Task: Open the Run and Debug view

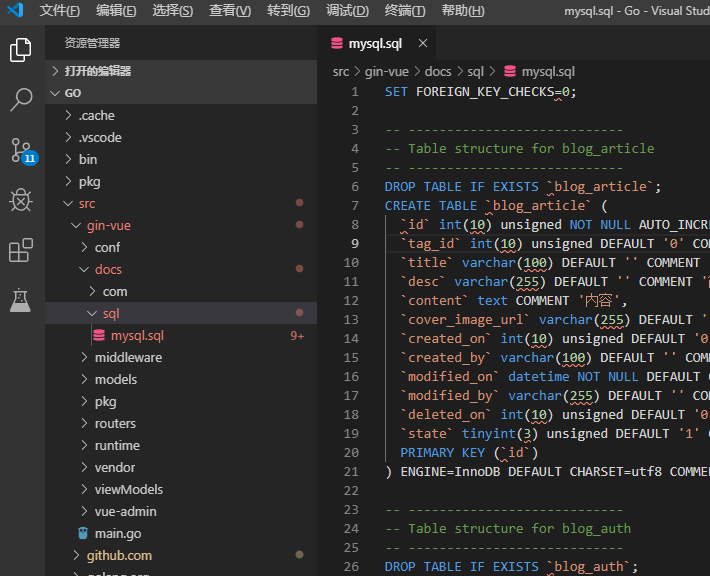Action: [x=21, y=200]
